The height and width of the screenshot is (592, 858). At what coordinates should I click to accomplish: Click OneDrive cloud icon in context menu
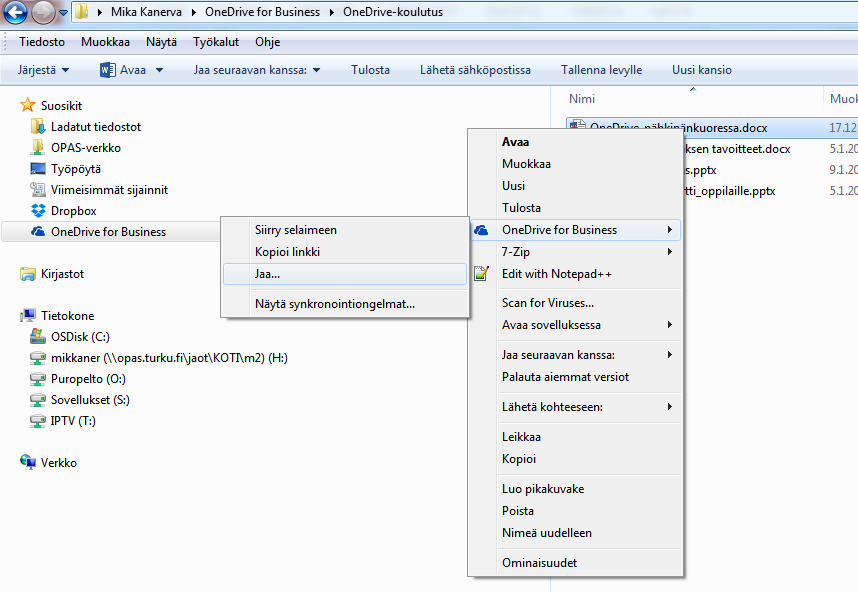(481, 230)
